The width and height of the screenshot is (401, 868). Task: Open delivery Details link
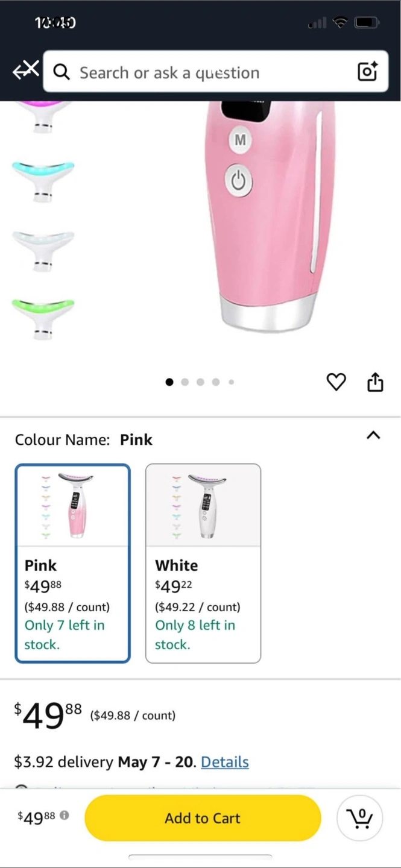(224, 762)
